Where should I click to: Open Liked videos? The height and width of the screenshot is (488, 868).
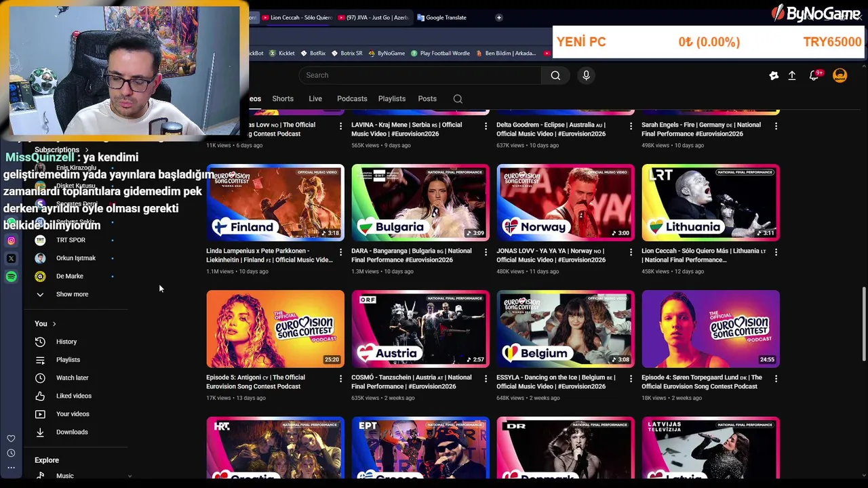[73, 396]
